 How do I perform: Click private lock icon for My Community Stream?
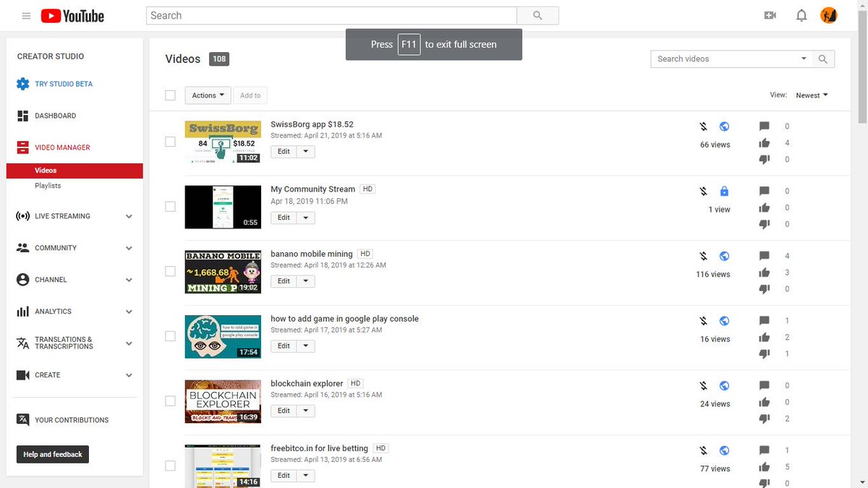coord(724,192)
